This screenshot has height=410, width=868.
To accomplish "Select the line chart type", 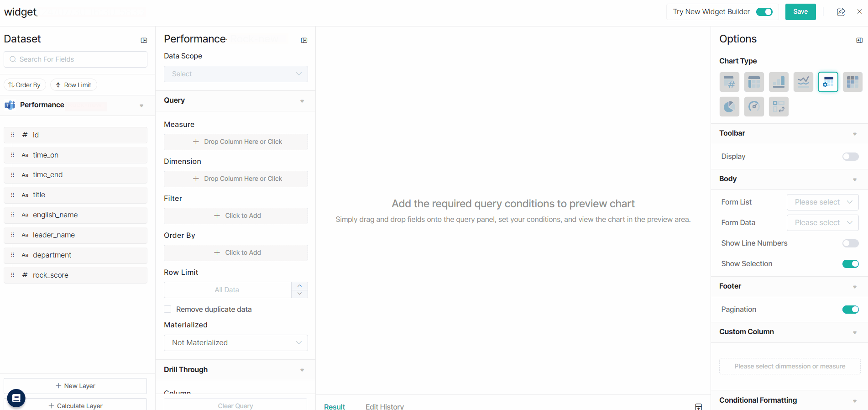I will click(803, 82).
